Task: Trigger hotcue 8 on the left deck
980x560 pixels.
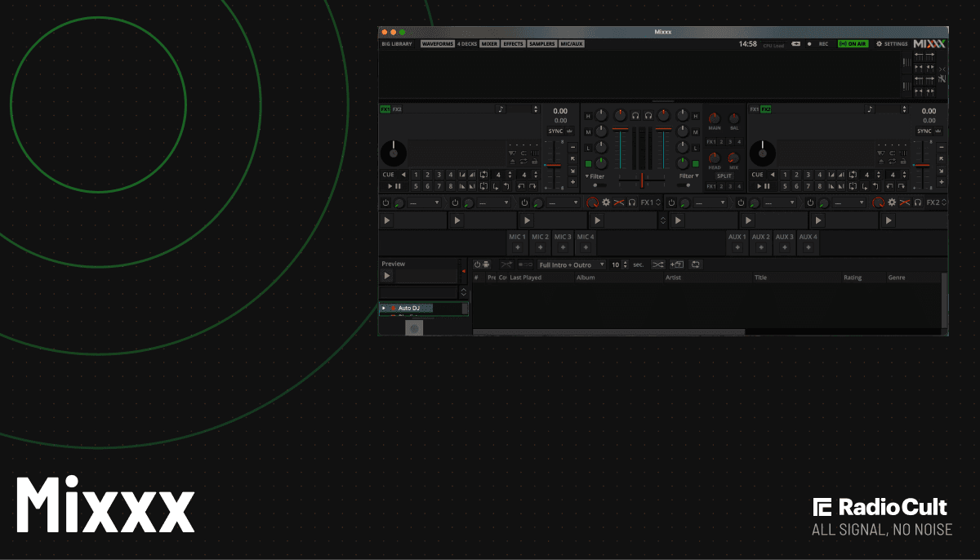Action: (x=451, y=186)
